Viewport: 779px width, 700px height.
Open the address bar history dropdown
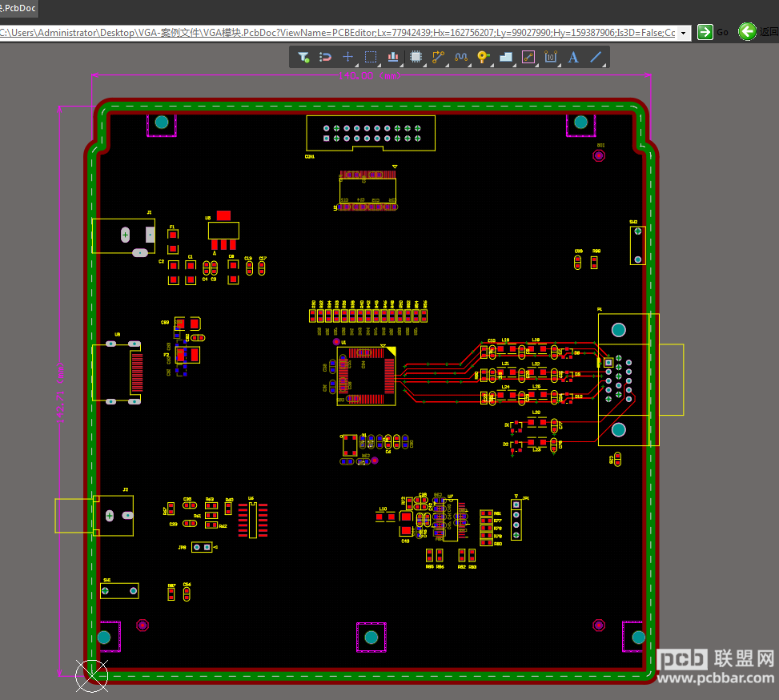coord(684,33)
